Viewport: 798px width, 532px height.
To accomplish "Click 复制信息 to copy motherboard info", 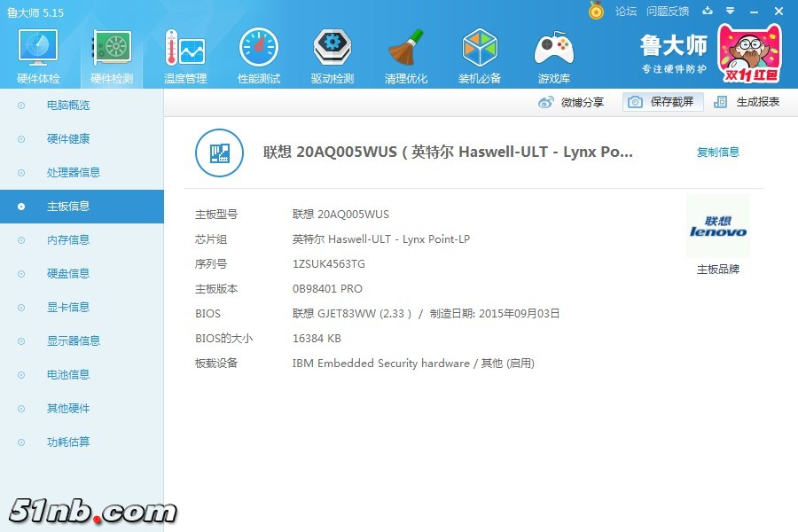I will 717,153.
